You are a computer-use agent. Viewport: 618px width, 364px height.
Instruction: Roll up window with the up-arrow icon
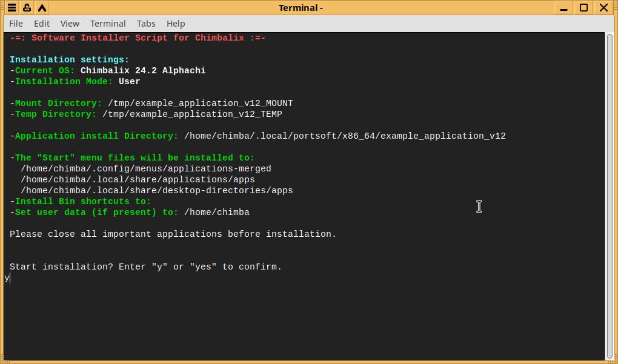(x=42, y=8)
